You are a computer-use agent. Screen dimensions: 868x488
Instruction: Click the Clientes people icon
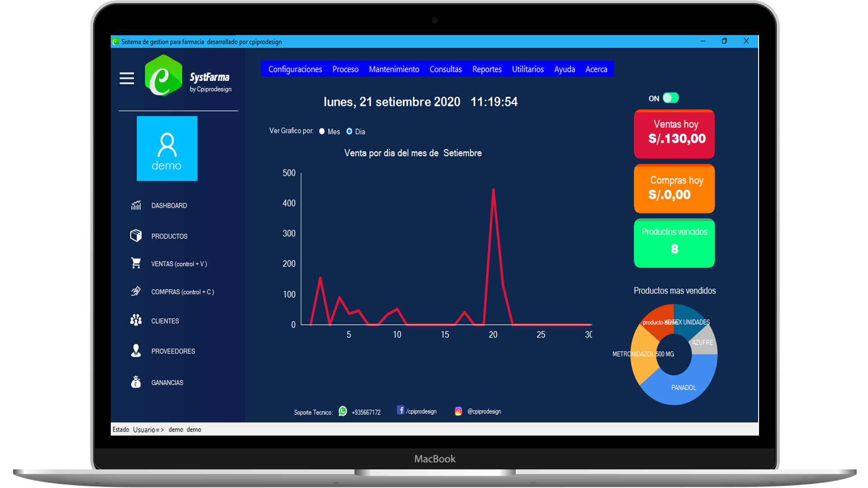pyautogui.click(x=136, y=320)
